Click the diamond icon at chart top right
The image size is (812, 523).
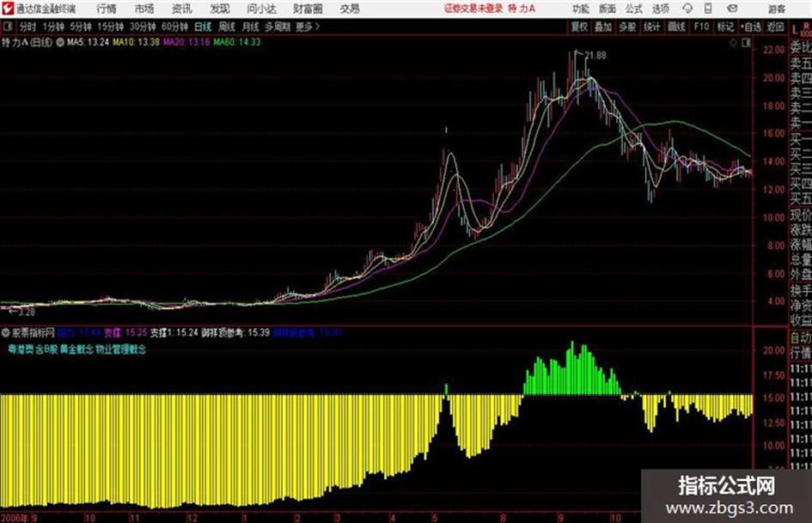tap(733, 43)
